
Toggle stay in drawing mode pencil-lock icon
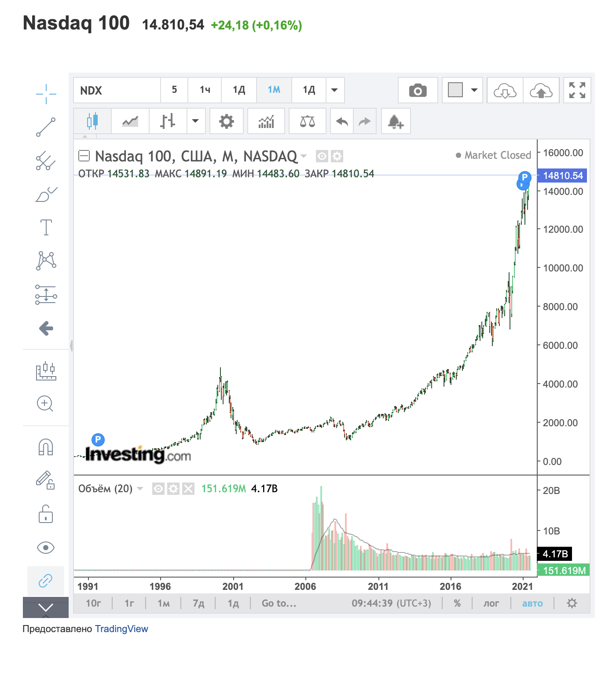46,480
